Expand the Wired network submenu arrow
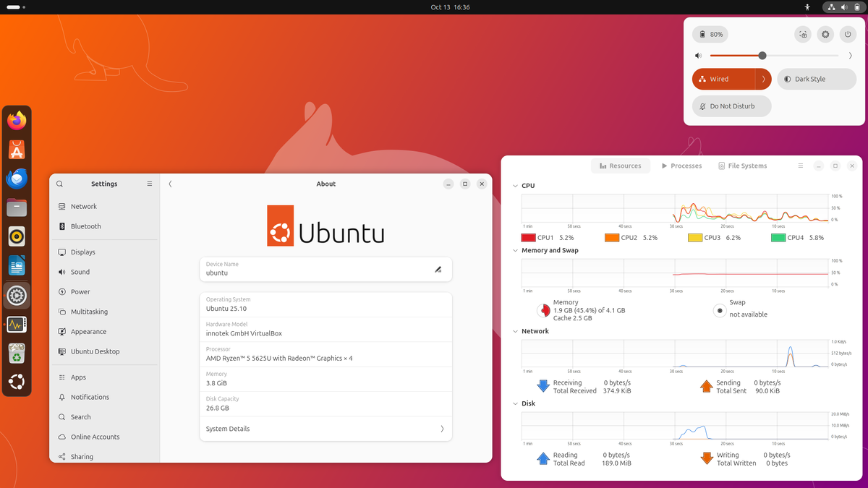868x488 pixels. tap(763, 79)
